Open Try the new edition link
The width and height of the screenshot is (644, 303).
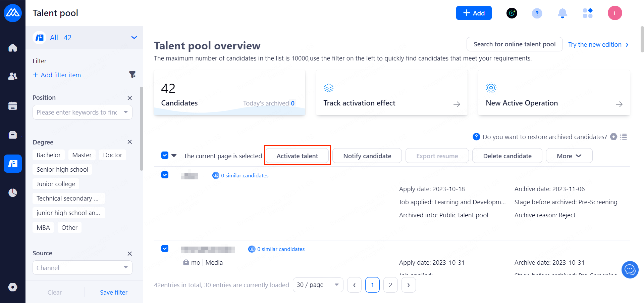(598, 44)
